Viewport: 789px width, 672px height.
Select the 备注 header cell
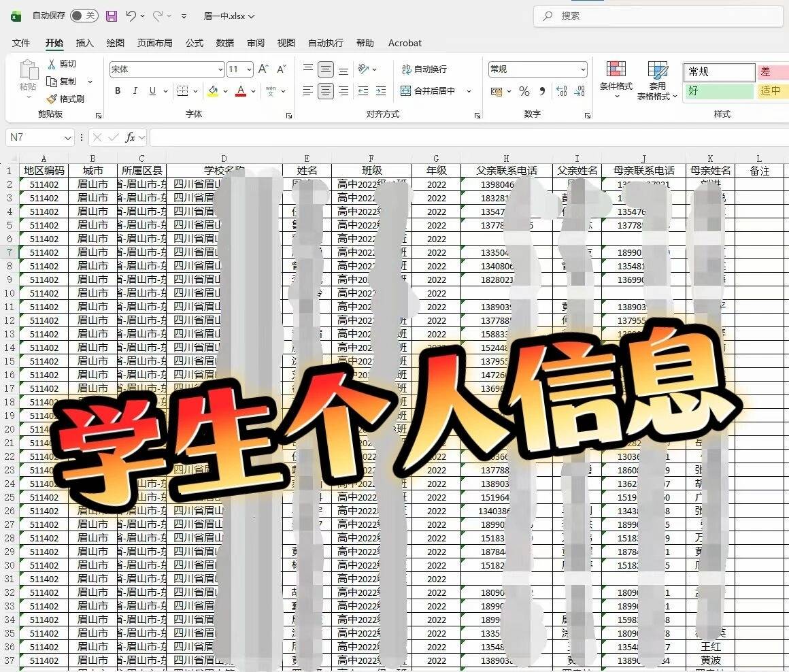pos(759,171)
